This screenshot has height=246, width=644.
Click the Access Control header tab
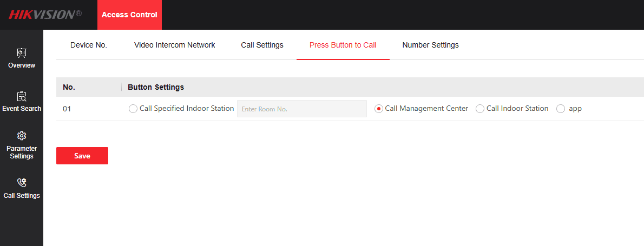click(x=129, y=15)
